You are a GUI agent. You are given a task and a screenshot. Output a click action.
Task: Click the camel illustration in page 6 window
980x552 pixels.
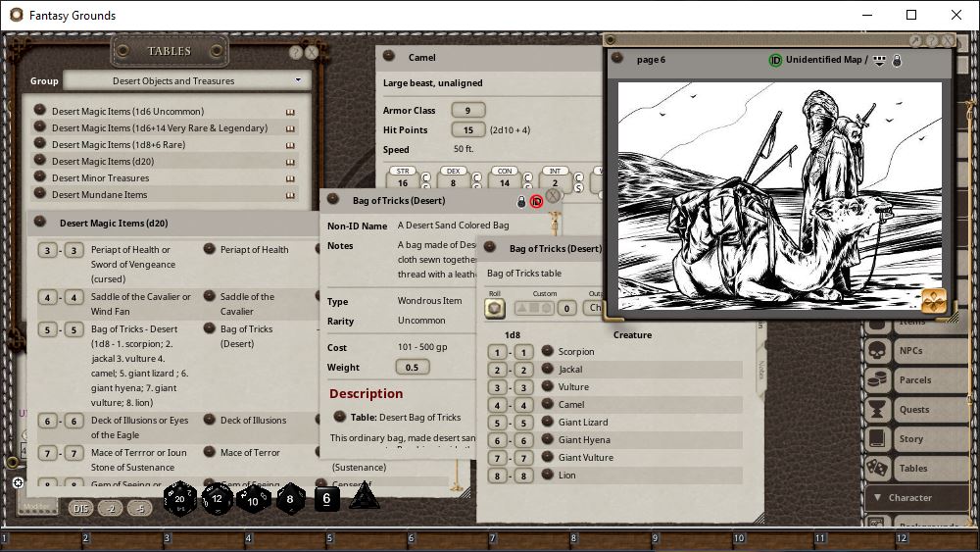pyautogui.click(x=780, y=196)
